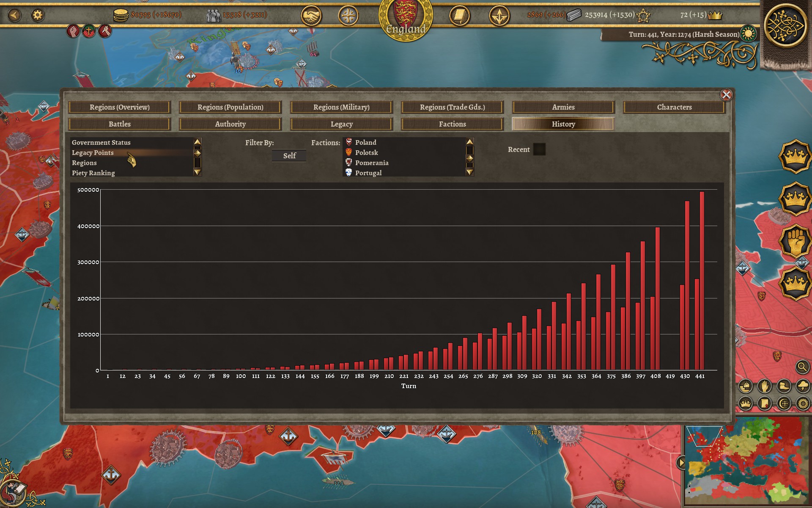
Task: Open the ledger book icon
Action: (x=460, y=17)
